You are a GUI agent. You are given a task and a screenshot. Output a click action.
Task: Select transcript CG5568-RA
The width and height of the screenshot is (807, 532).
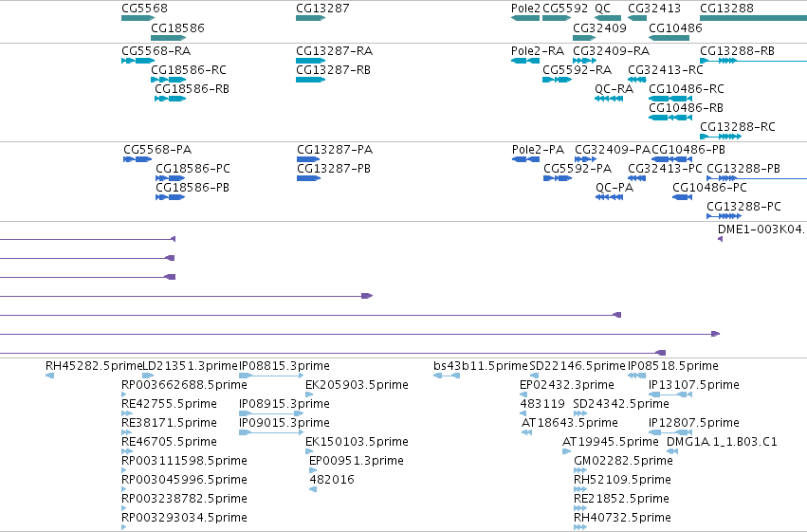(156, 51)
